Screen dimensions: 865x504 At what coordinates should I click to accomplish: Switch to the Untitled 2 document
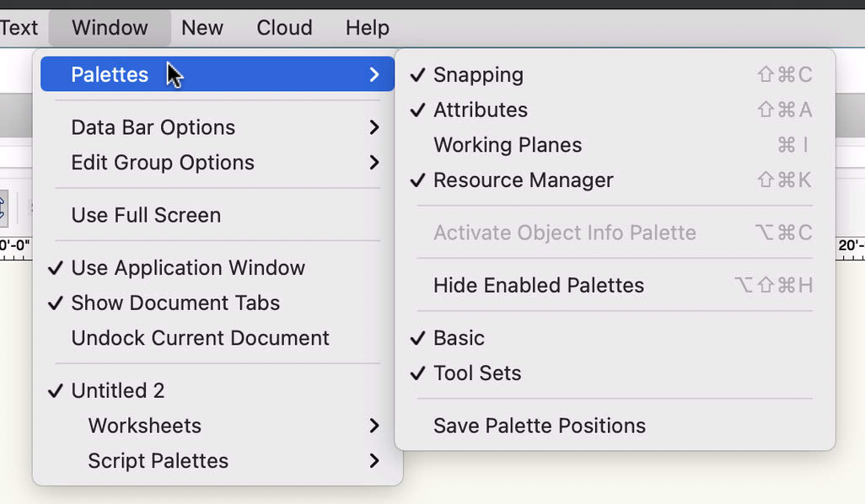(x=117, y=391)
